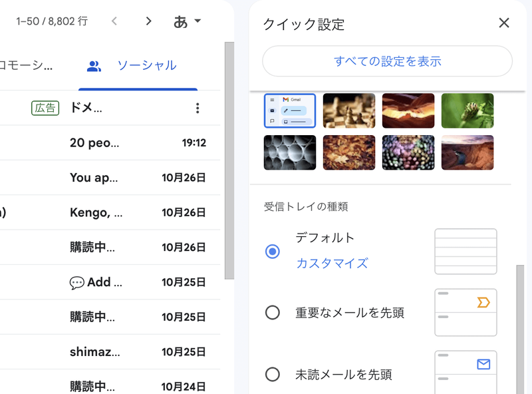Click the default inbox layout preview

(465, 252)
